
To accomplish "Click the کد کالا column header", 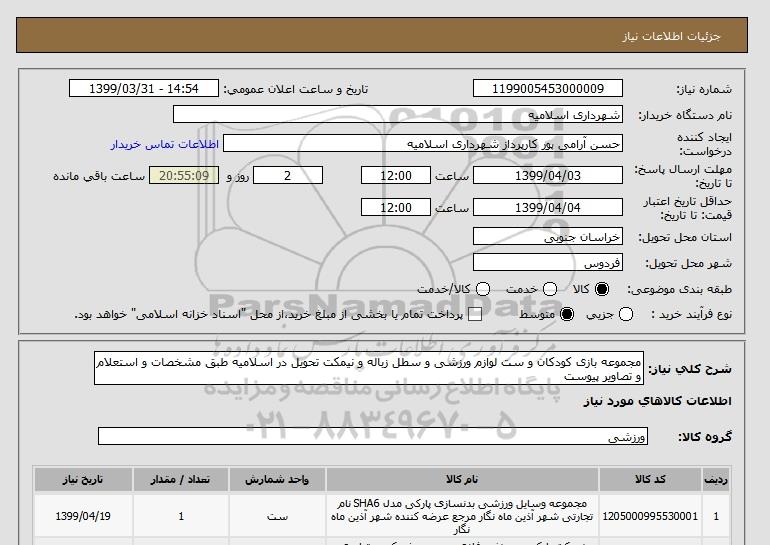I will tap(650, 479).
